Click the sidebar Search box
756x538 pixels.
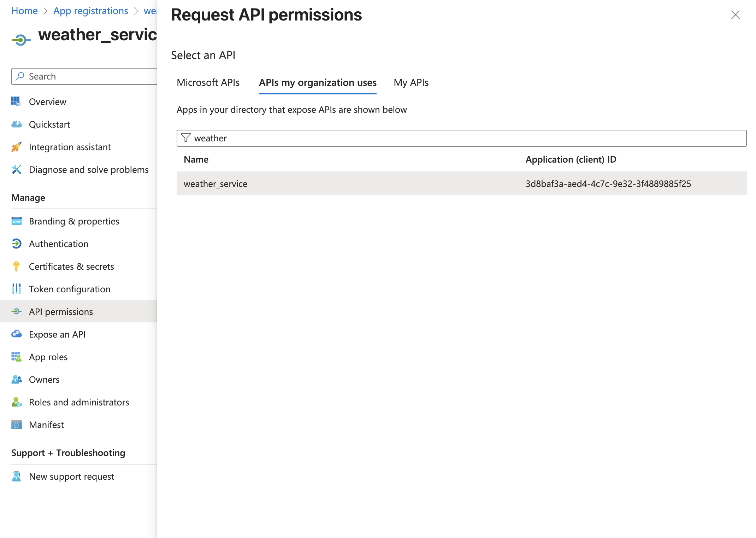tap(85, 76)
